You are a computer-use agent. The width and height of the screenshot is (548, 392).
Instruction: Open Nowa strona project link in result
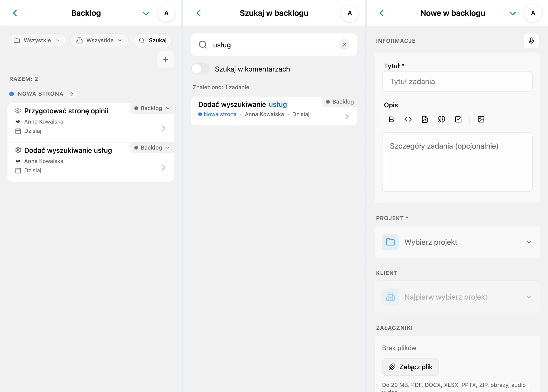click(x=220, y=114)
